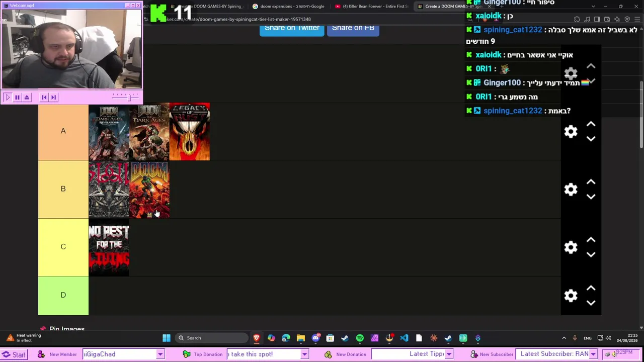Expand the New Subscriber dropdown
The height and width of the screenshot is (362, 644).
pos(593,354)
